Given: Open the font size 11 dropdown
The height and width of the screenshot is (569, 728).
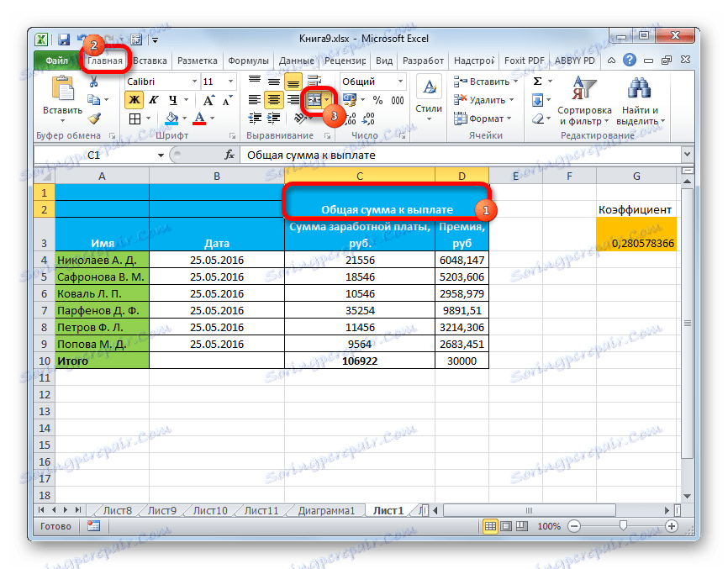Looking at the screenshot, I should click(230, 82).
